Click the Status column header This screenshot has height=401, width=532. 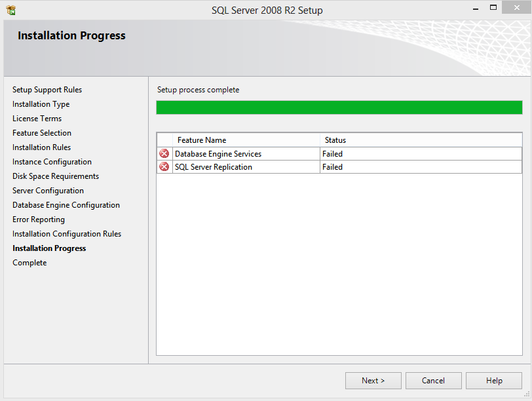[421, 140]
